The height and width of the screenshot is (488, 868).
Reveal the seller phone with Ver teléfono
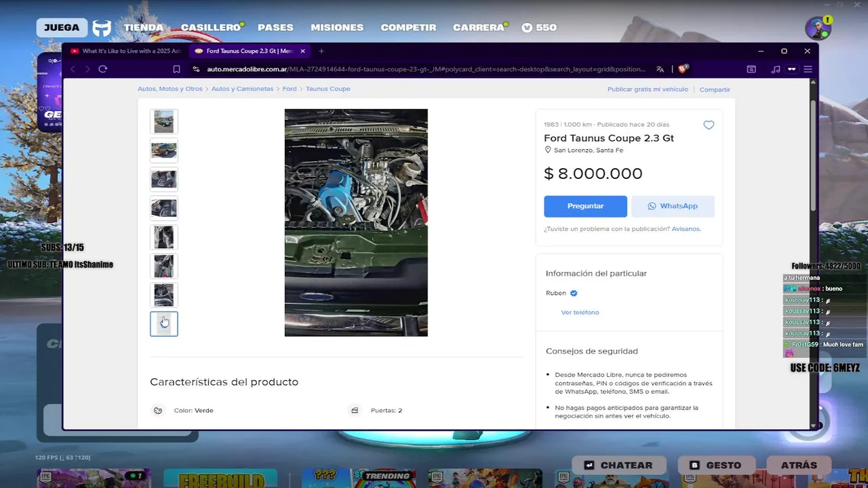pos(580,312)
